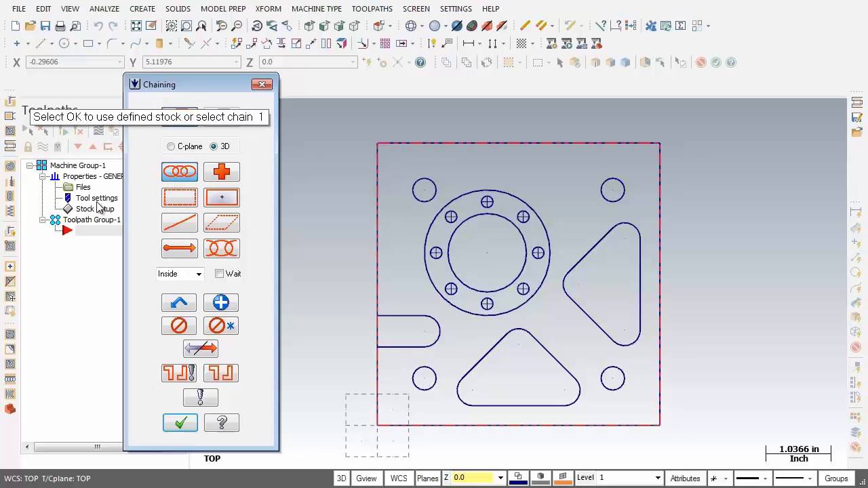Image resolution: width=868 pixels, height=488 pixels.
Task: Click the Print icon
Action: point(60,26)
